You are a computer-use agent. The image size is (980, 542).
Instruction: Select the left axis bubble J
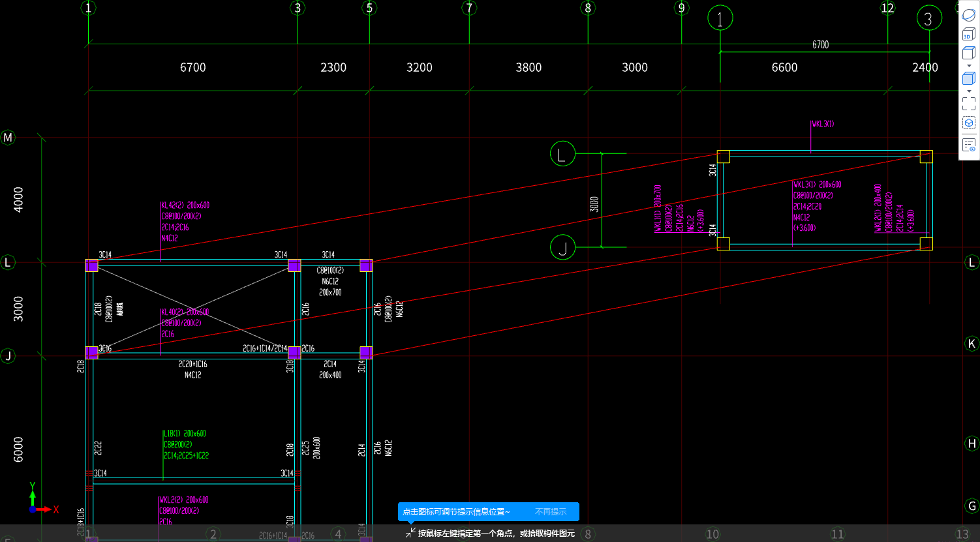tap(8, 356)
